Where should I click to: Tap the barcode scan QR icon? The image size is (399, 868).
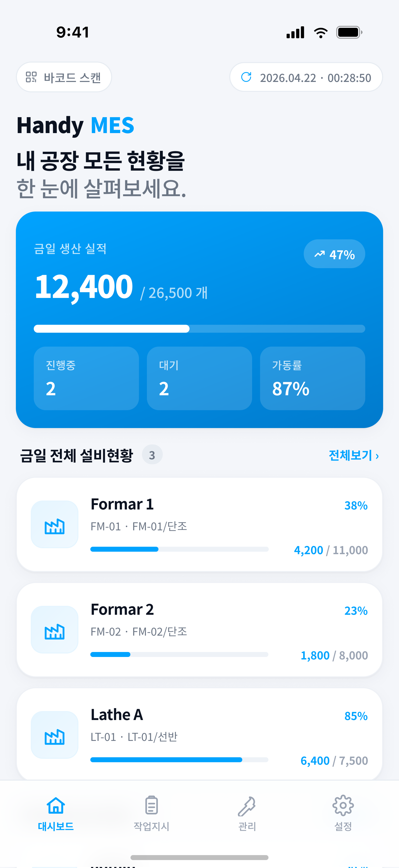[x=31, y=77]
